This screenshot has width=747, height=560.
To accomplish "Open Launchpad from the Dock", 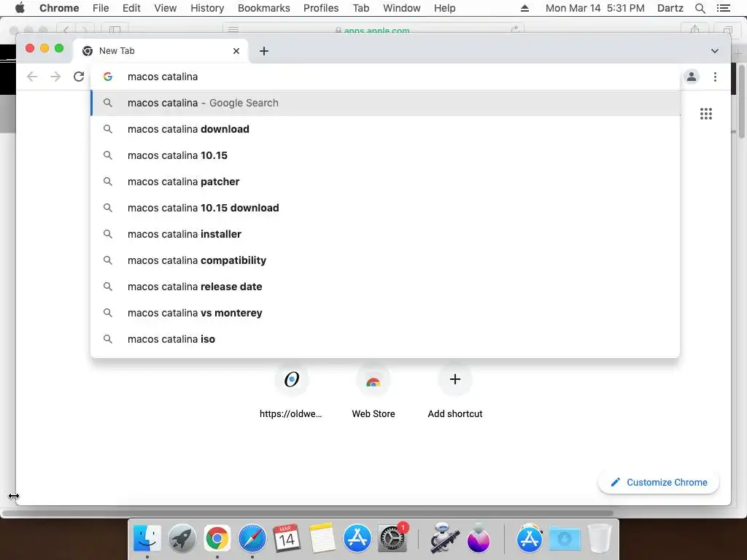I will coord(182,539).
